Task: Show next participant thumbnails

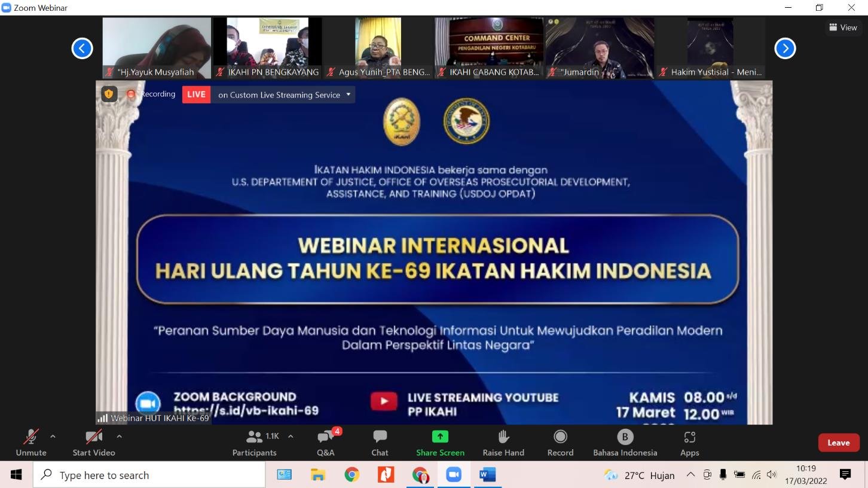Action: pyautogui.click(x=785, y=48)
